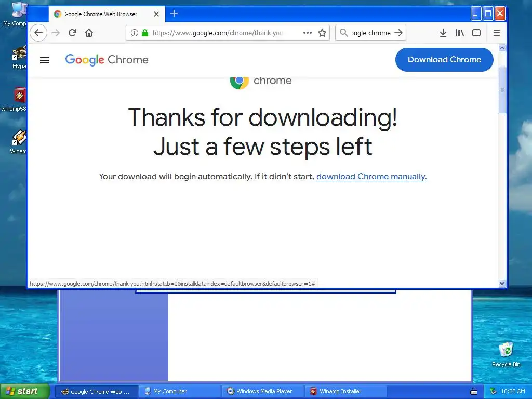Select Google Chrome Web taskbar button
Image resolution: width=532 pixels, height=399 pixels.
click(96, 392)
